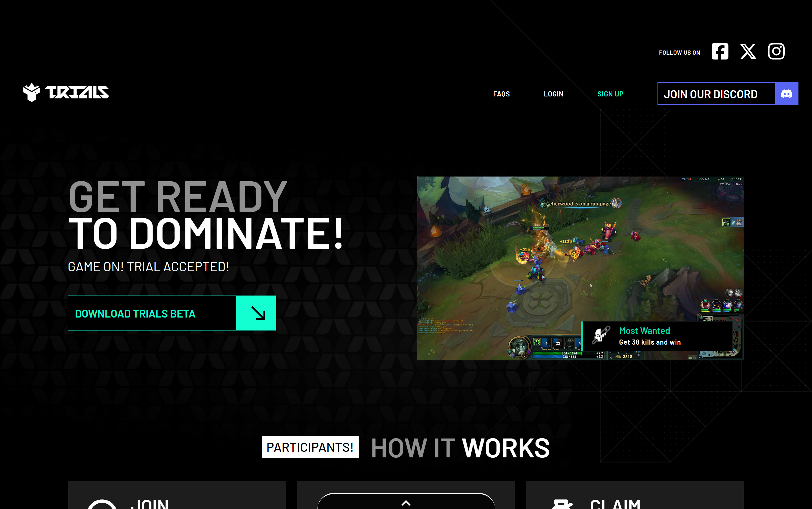812x509 pixels.
Task: Click the HOW IT WORKS heading
Action: point(460,448)
